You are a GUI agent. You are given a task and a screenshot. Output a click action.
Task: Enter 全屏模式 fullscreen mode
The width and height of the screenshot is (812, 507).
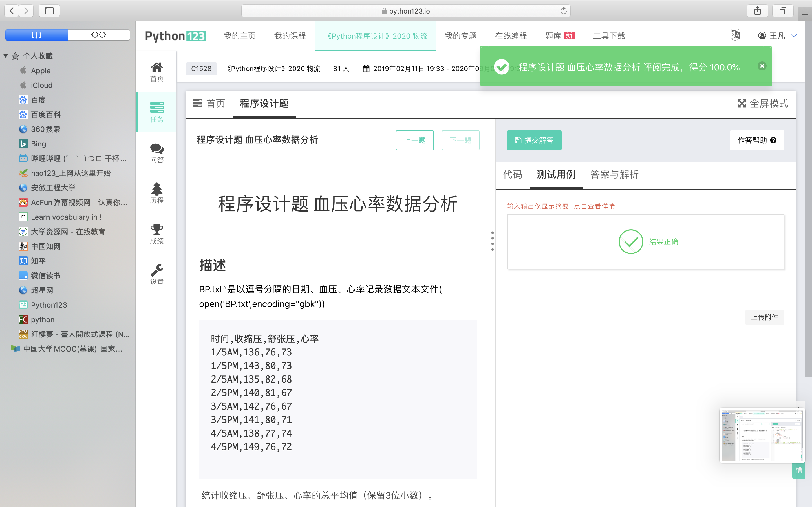click(x=763, y=104)
